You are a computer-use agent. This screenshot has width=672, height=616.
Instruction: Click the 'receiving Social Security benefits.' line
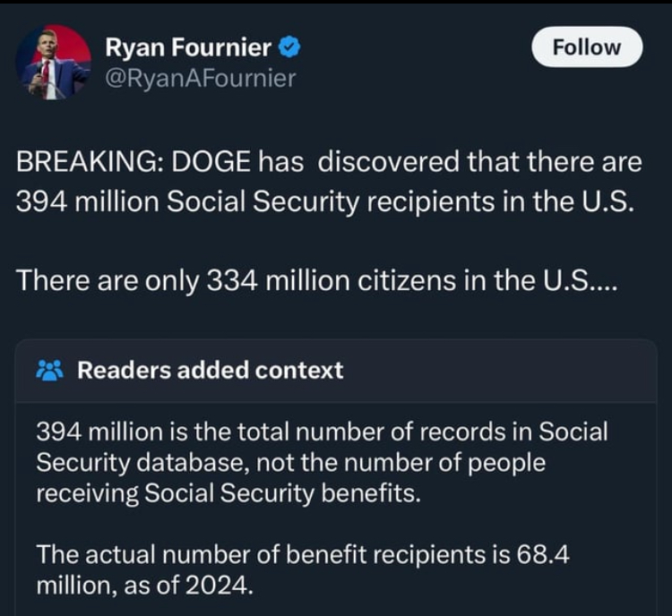[x=228, y=493]
